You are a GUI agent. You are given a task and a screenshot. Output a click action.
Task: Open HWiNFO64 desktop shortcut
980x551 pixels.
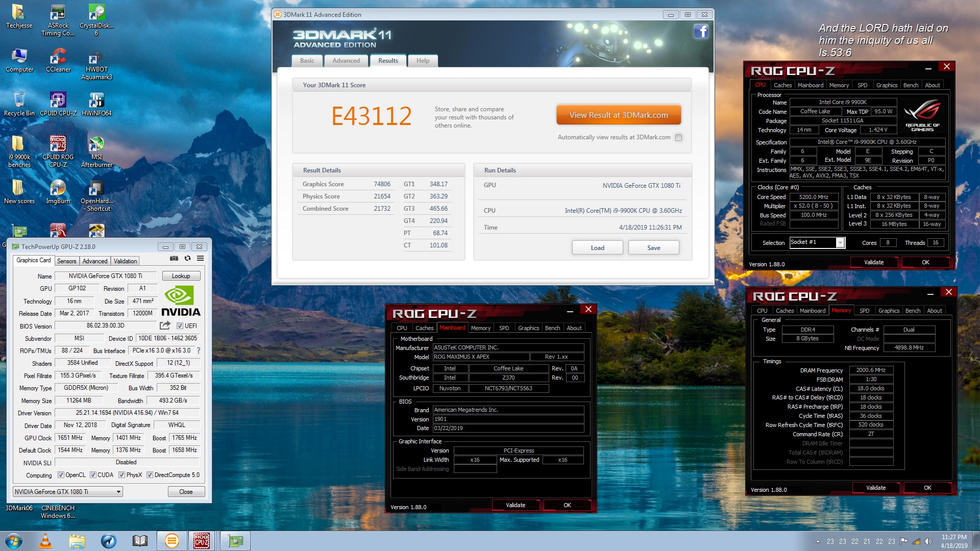(x=96, y=105)
